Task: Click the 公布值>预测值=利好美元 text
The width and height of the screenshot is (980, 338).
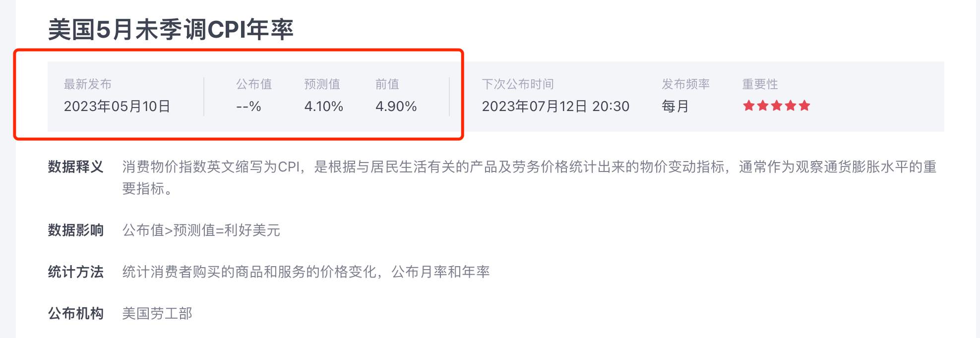Action: point(201,230)
